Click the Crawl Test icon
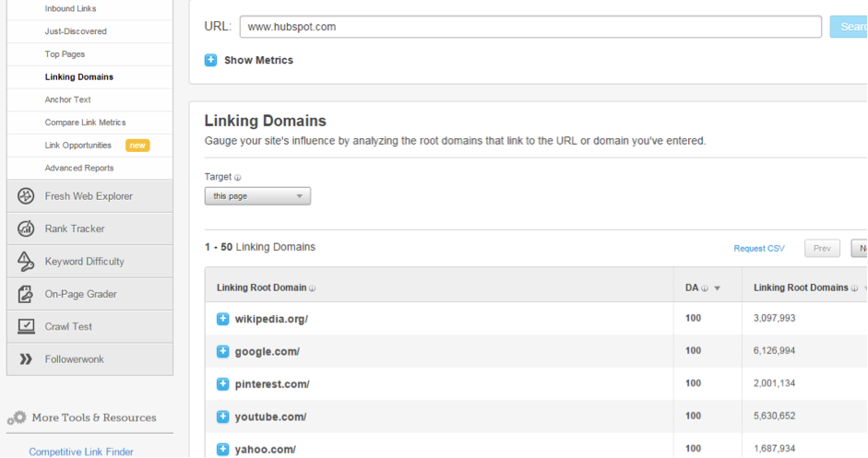This screenshot has width=868, height=458. click(x=26, y=326)
